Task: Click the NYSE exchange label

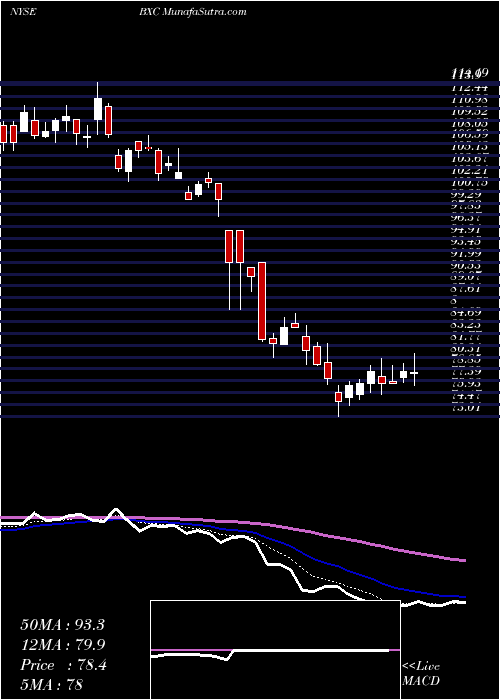Action: pos(22,12)
